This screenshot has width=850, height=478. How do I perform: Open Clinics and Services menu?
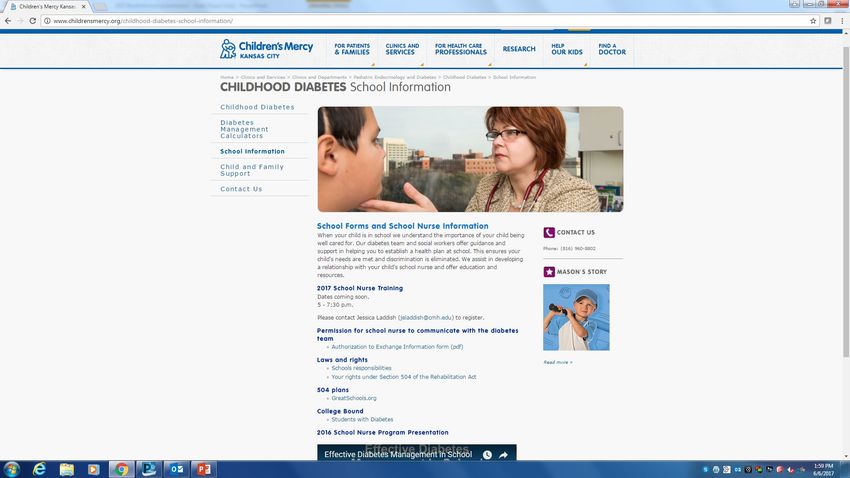tap(402, 49)
